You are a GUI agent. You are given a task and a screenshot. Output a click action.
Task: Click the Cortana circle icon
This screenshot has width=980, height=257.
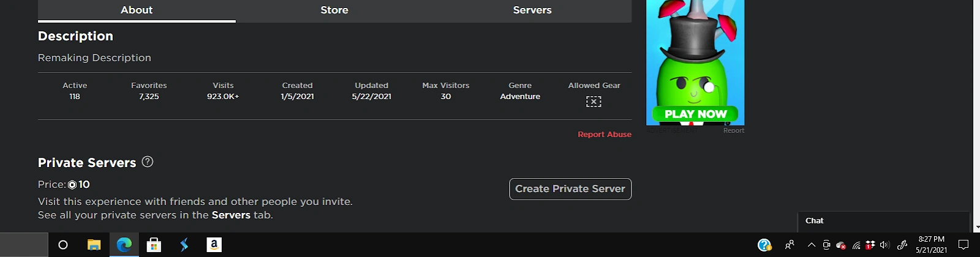(62, 245)
